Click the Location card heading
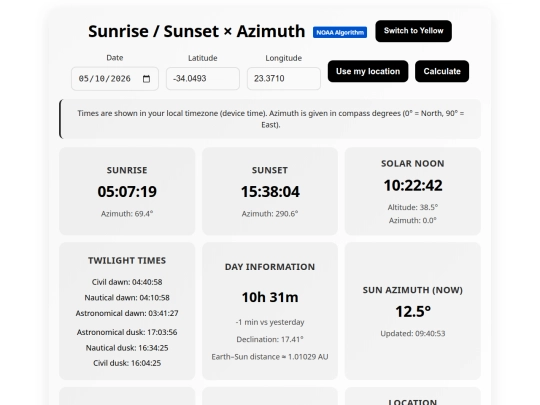The height and width of the screenshot is (405, 540). pos(413,402)
